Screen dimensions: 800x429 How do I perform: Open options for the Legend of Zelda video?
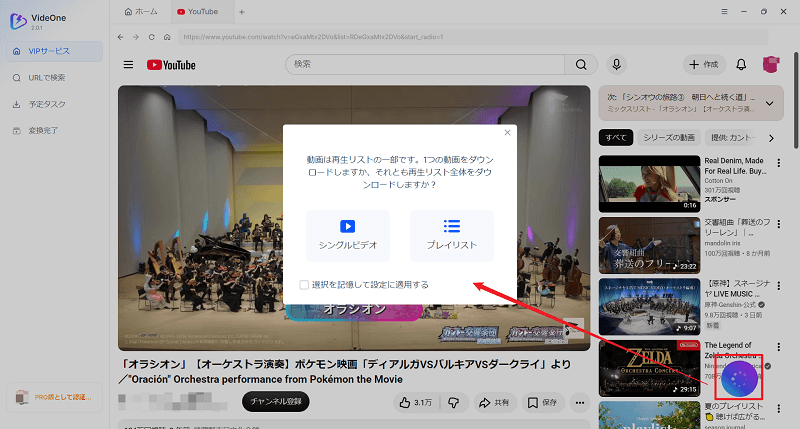[779, 347]
